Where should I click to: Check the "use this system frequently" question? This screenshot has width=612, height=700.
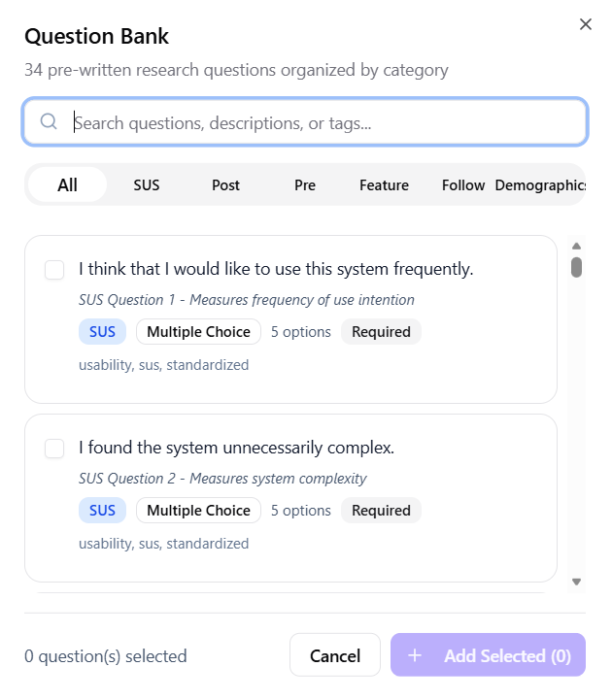click(54, 270)
